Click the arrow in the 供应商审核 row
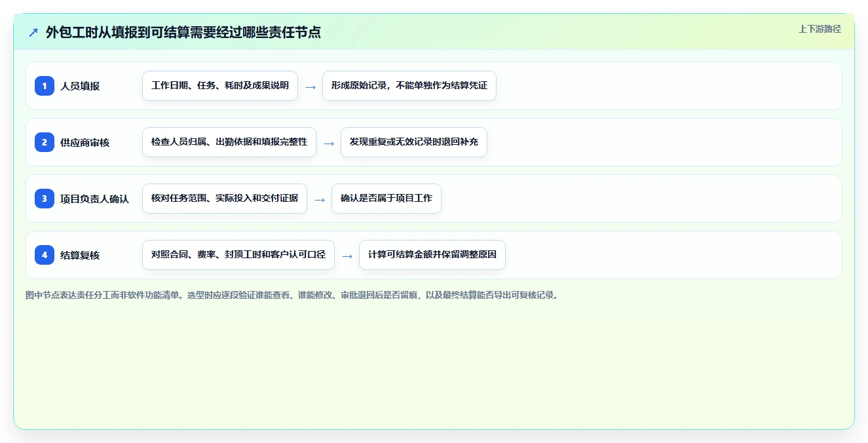This screenshot has height=443, width=868. click(329, 143)
